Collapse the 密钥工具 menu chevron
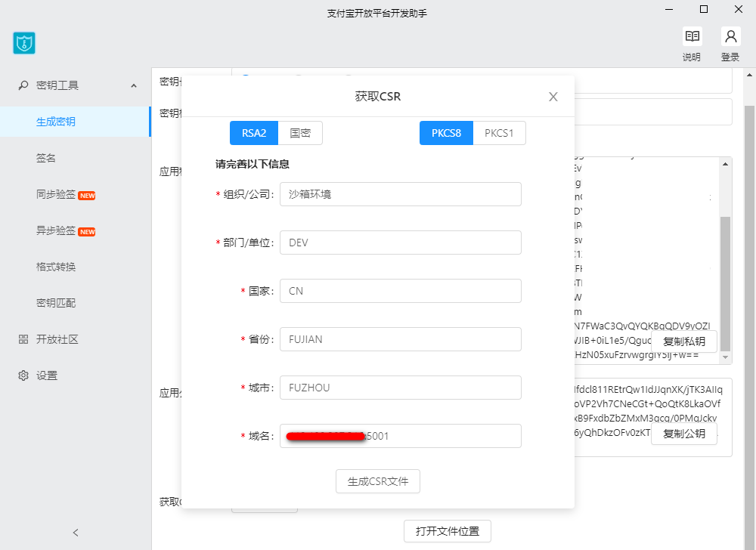The width and height of the screenshot is (756, 550). pos(134,85)
